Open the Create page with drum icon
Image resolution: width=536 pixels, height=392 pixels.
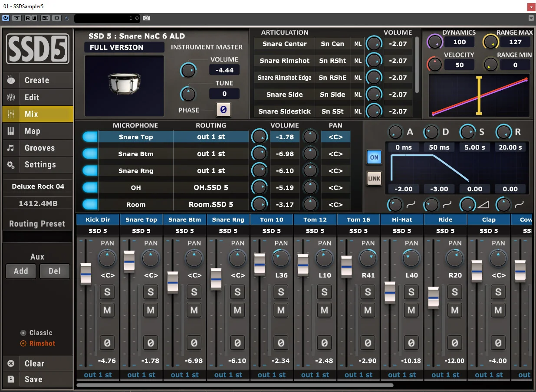pyautogui.click(x=11, y=80)
